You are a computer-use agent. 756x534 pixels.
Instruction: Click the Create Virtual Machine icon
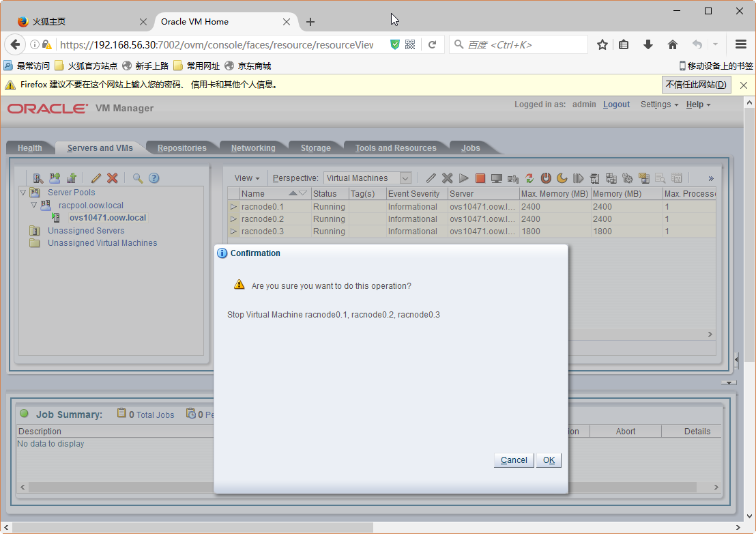coord(72,178)
